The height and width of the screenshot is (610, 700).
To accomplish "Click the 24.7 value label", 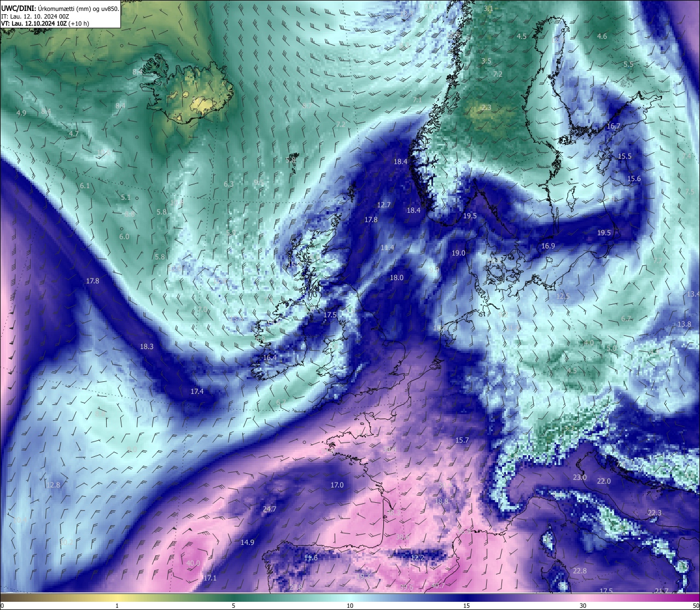I will (x=270, y=509).
